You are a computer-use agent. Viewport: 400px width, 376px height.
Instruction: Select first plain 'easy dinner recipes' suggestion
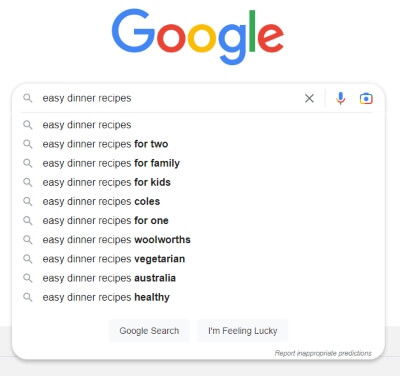pyautogui.click(x=198, y=125)
